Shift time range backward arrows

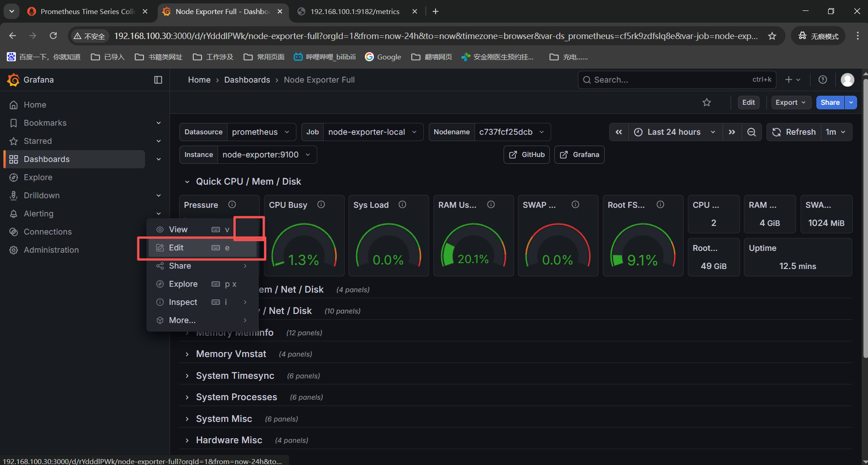coord(619,132)
